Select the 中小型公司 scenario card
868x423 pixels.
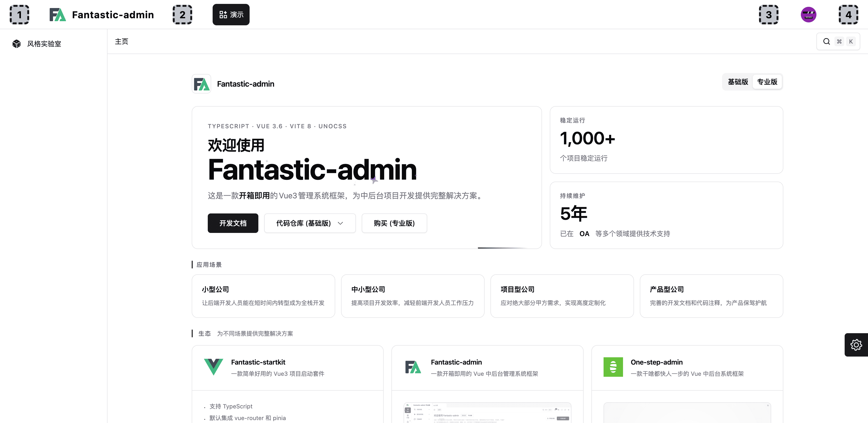[412, 296]
